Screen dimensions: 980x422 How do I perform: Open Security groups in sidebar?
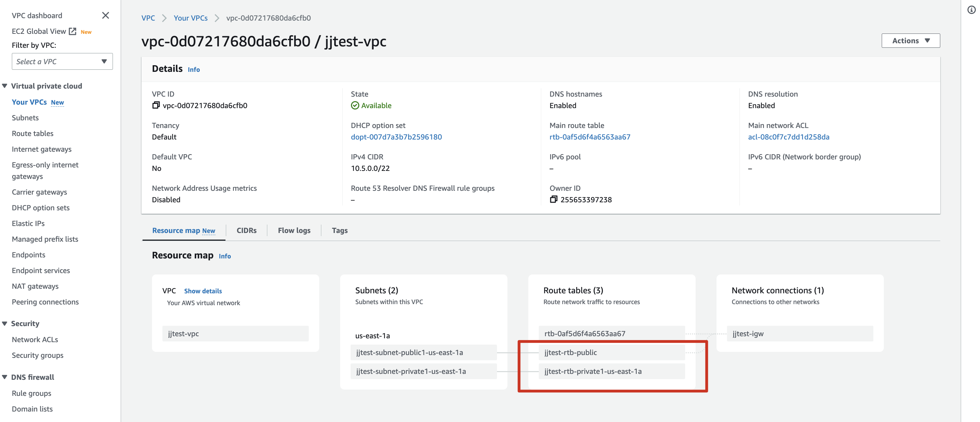pos(38,355)
